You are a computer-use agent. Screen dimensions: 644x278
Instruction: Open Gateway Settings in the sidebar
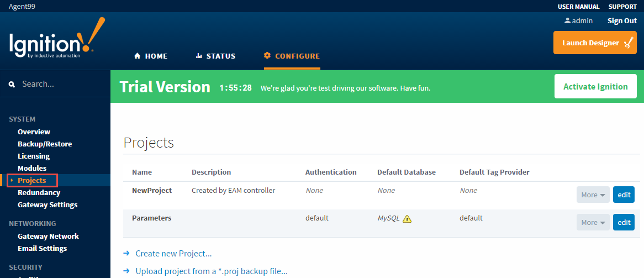[47, 204]
